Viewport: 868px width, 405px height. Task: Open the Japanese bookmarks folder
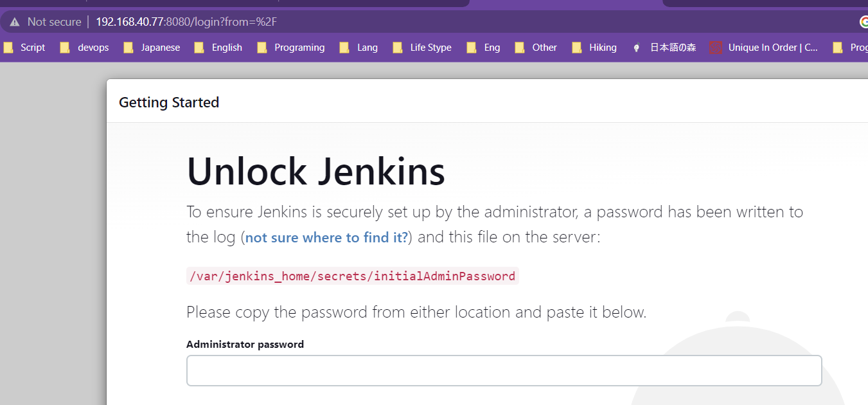152,48
